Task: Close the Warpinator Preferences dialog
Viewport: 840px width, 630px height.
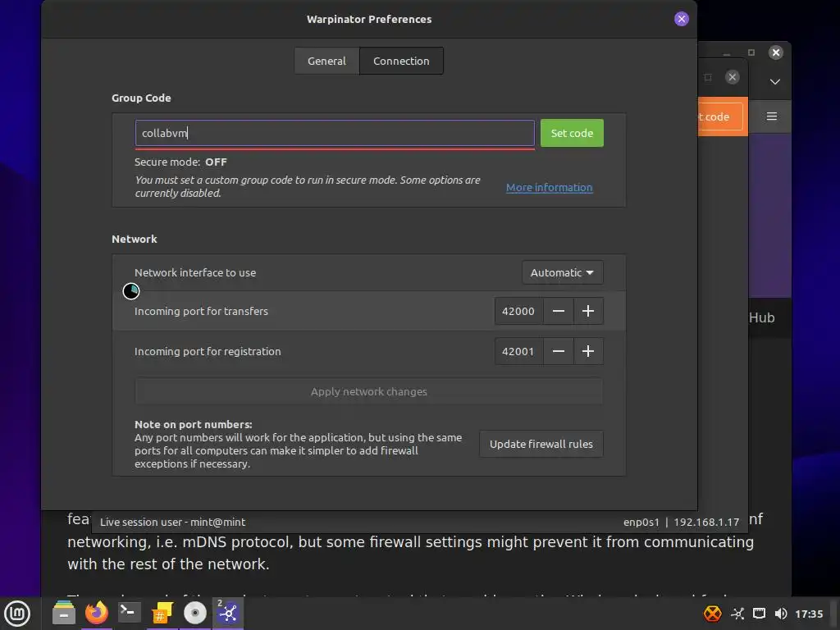Action: pyautogui.click(x=681, y=20)
